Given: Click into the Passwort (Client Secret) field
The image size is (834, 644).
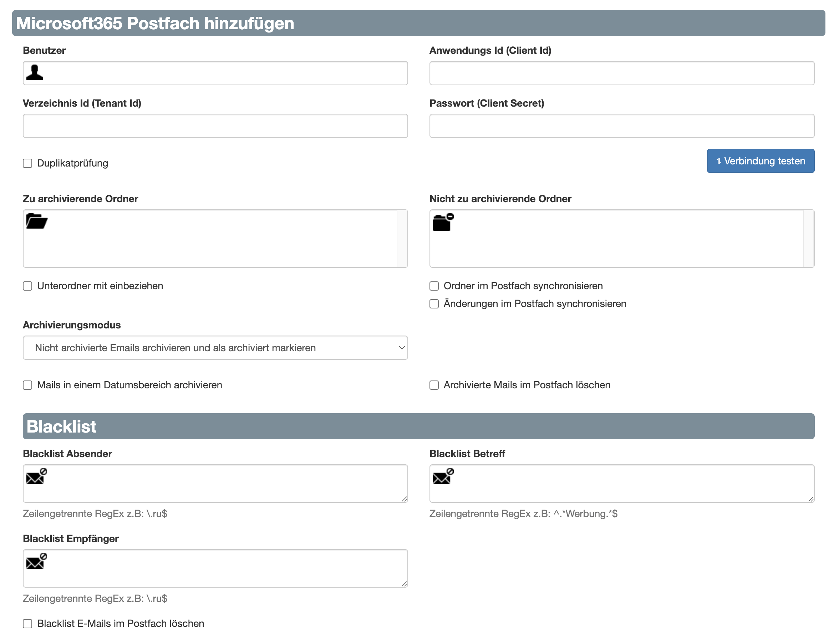Looking at the screenshot, I should point(622,126).
